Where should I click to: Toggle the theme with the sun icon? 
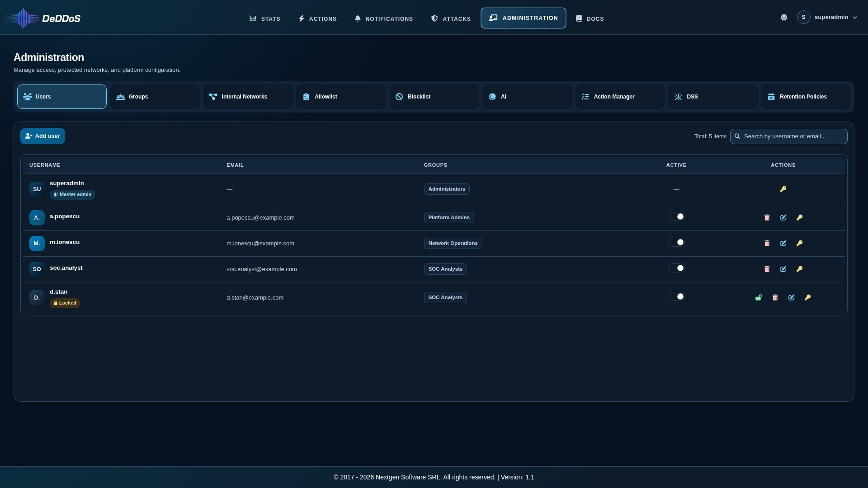click(784, 18)
